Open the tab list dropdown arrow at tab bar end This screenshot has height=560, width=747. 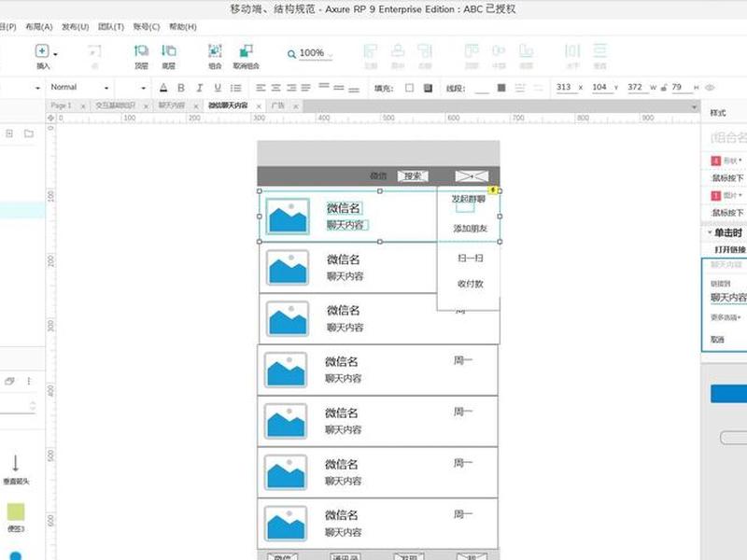coord(694,106)
